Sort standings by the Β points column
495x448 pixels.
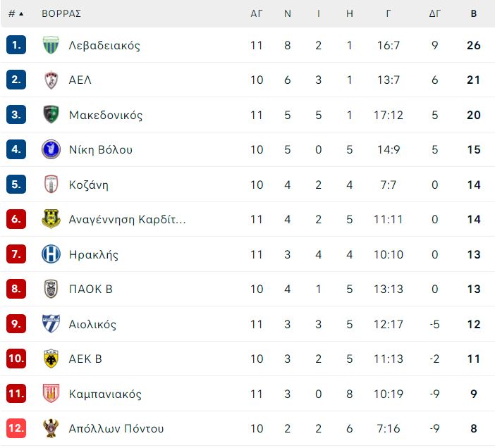pos(474,13)
